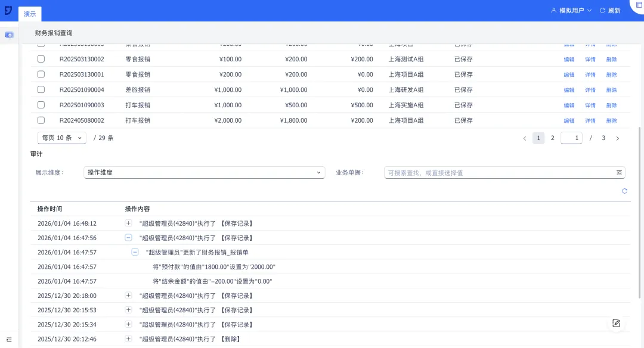Image resolution: width=644 pixels, height=348 pixels.
Task: Expand the 20:12:46 删除 audit entry
Action: pos(128,339)
